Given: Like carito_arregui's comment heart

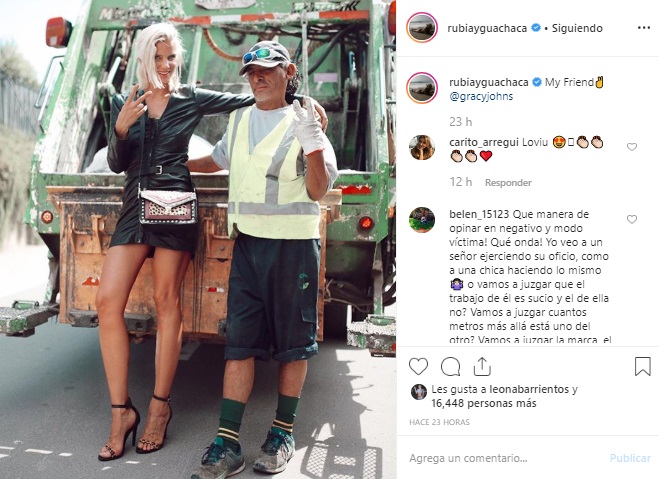Looking at the screenshot, I should click(632, 147).
